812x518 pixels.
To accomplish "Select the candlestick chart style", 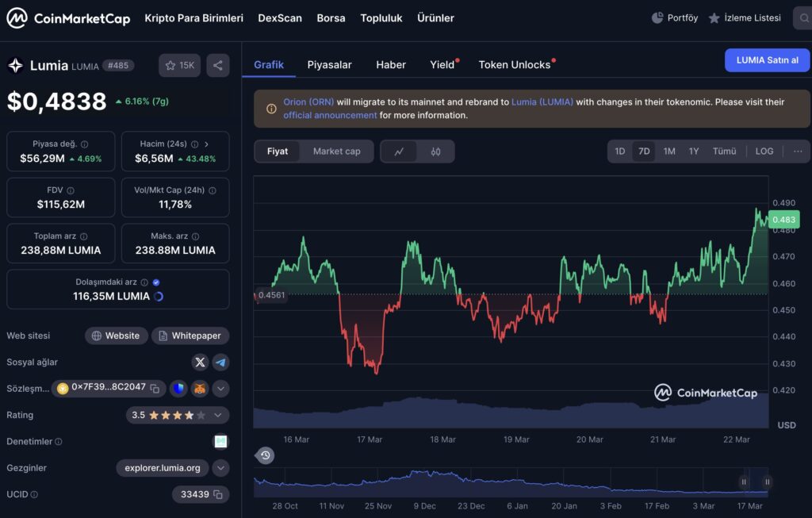I will click(x=435, y=152).
